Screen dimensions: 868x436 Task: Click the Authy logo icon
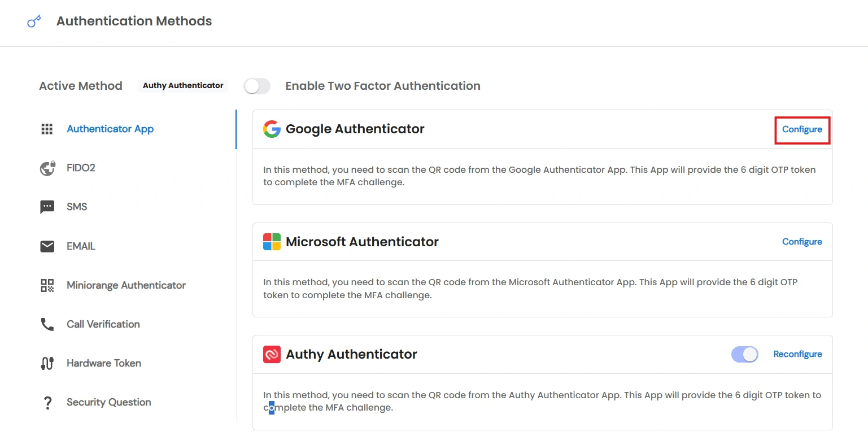click(272, 354)
